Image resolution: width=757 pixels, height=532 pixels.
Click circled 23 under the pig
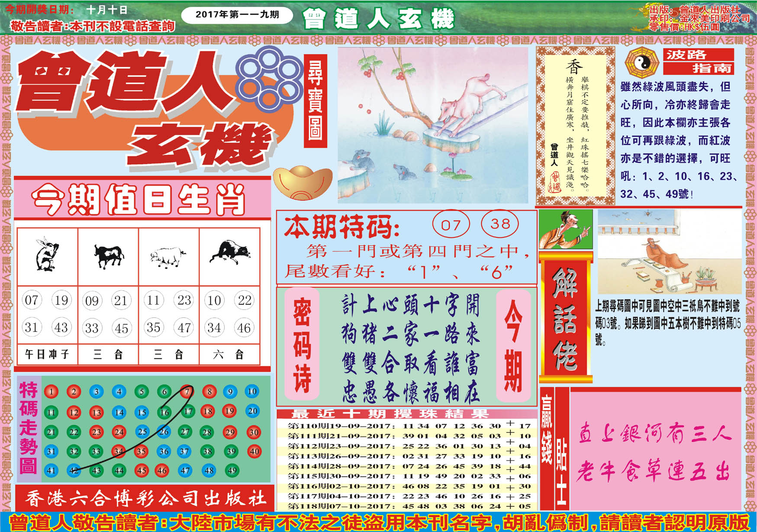click(x=184, y=300)
